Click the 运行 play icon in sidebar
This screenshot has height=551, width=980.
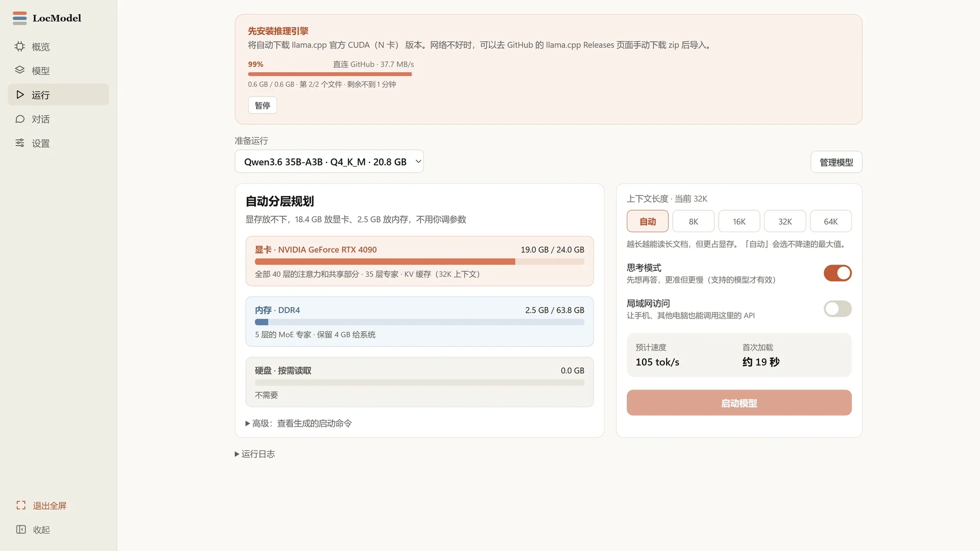pos(20,95)
